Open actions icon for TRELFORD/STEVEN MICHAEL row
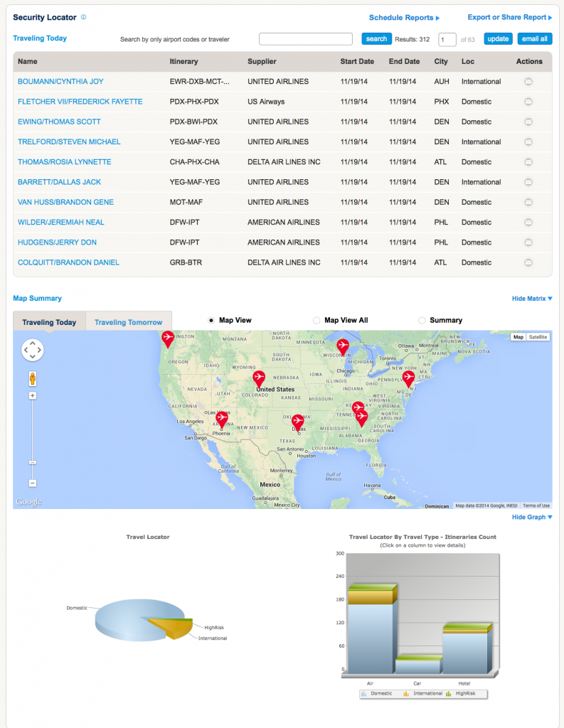Image resolution: width=564 pixels, height=728 pixels. pyautogui.click(x=528, y=142)
